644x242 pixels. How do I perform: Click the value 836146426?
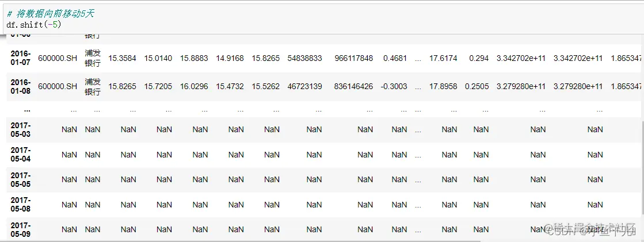pyautogui.click(x=353, y=87)
